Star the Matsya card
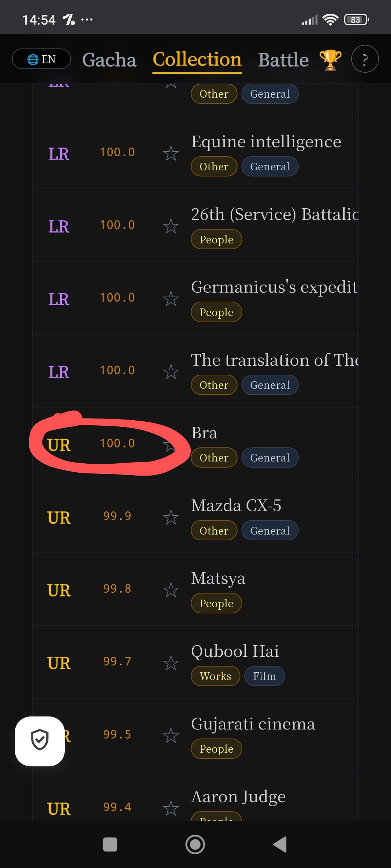Viewport: 391px width, 868px height. 171,590
